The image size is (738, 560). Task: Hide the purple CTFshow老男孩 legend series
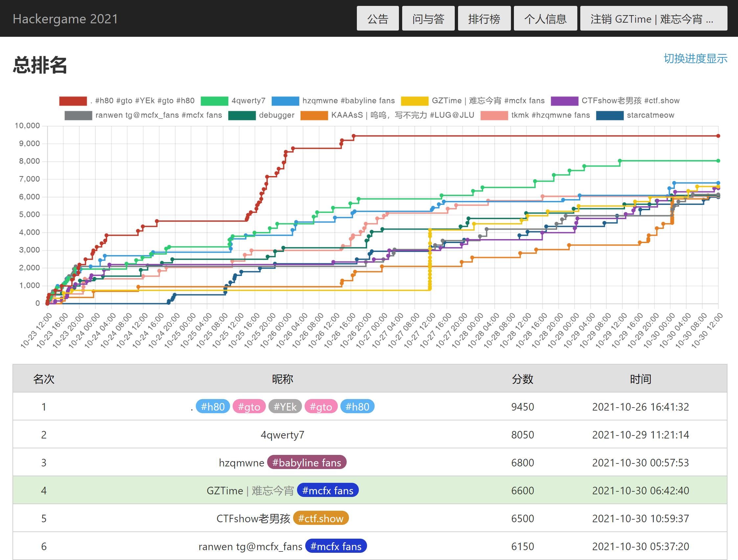pyautogui.click(x=564, y=101)
